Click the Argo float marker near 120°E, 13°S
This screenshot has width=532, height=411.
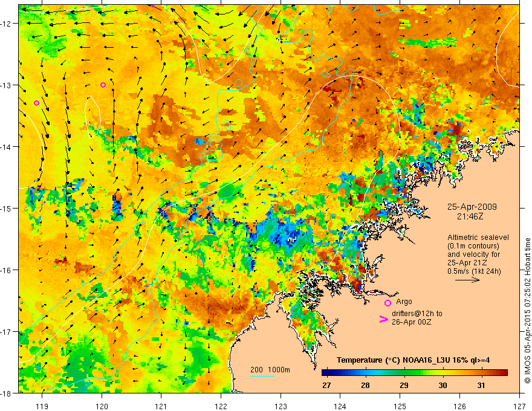point(103,85)
